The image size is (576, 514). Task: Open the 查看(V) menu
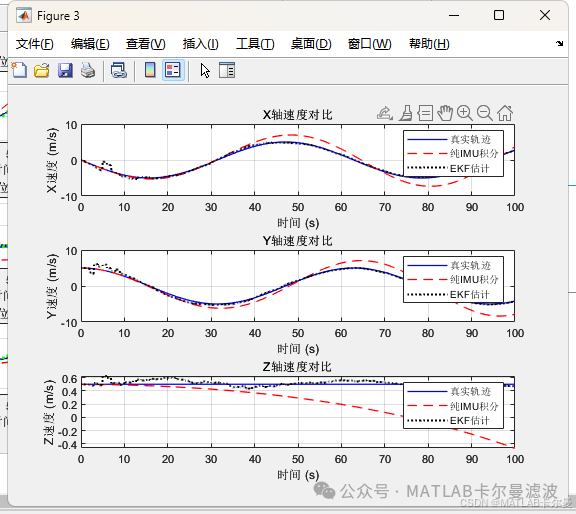tap(146, 44)
